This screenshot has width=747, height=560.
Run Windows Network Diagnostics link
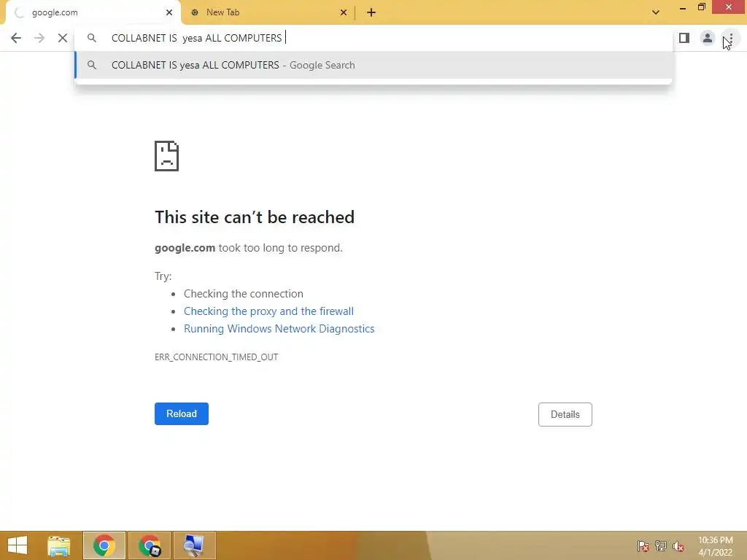(x=279, y=329)
